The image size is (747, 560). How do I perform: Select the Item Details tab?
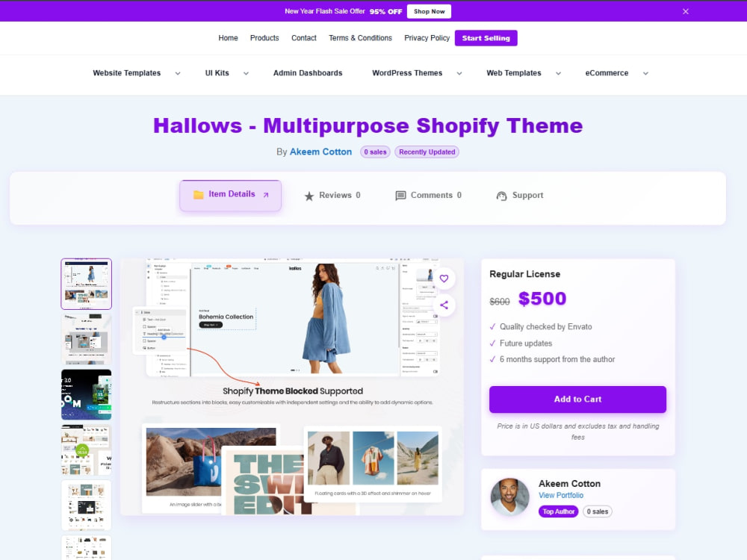[231, 195]
